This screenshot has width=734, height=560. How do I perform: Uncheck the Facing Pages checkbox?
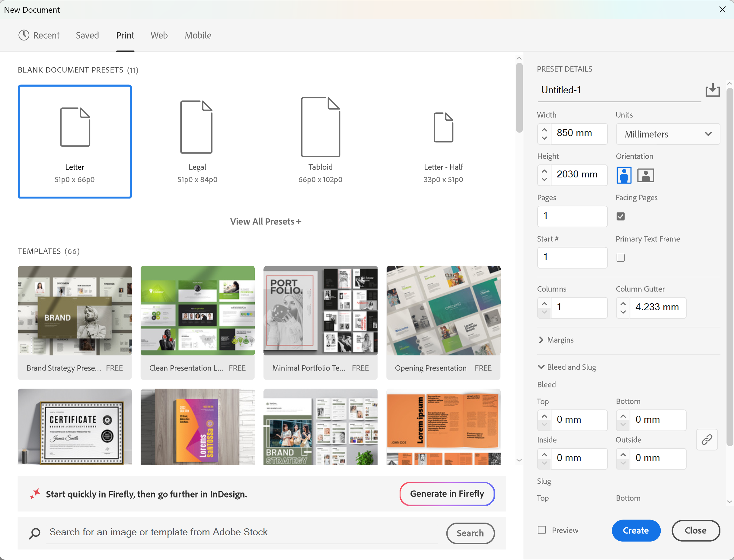point(620,216)
